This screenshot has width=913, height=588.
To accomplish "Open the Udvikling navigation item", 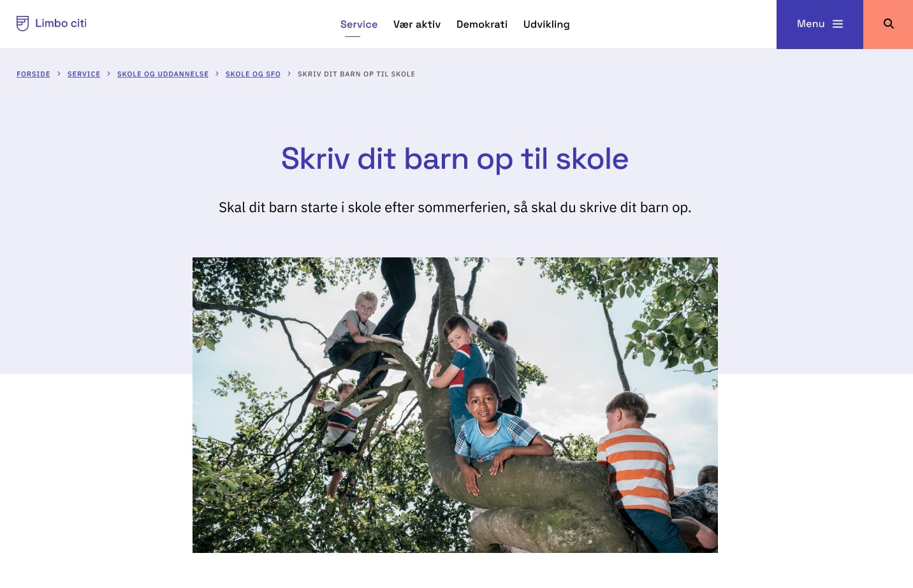I will tap(546, 24).
